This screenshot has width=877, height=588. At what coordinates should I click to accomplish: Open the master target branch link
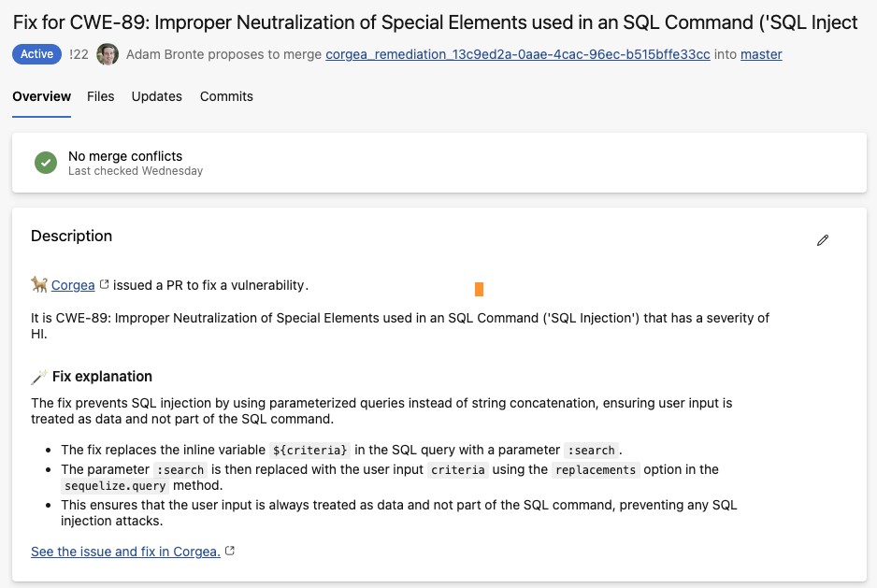tap(761, 54)
